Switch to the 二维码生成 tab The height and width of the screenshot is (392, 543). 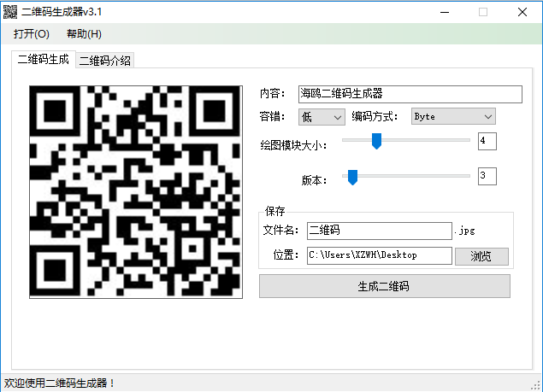[44, 60]
